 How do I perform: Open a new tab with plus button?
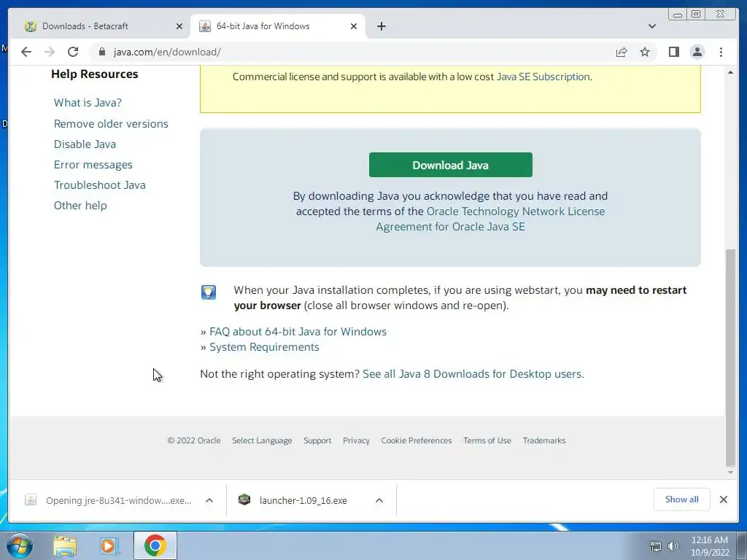[x=381, y=26]
